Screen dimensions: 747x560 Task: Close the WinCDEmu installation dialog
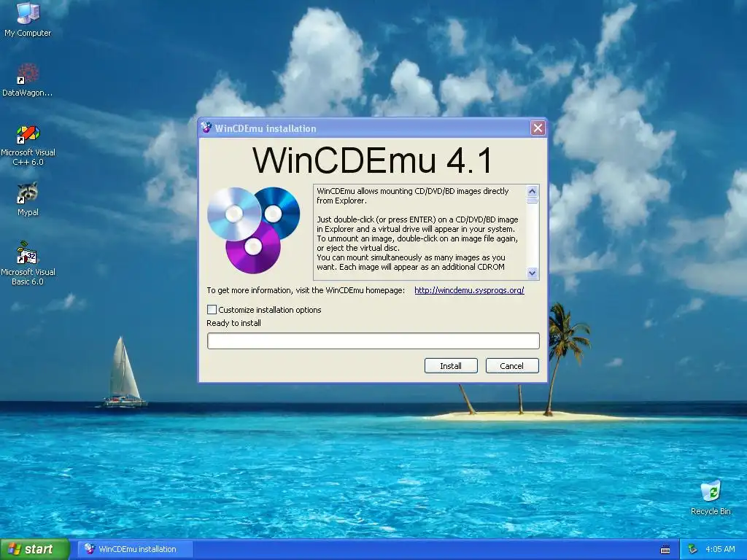coord(538,128)
